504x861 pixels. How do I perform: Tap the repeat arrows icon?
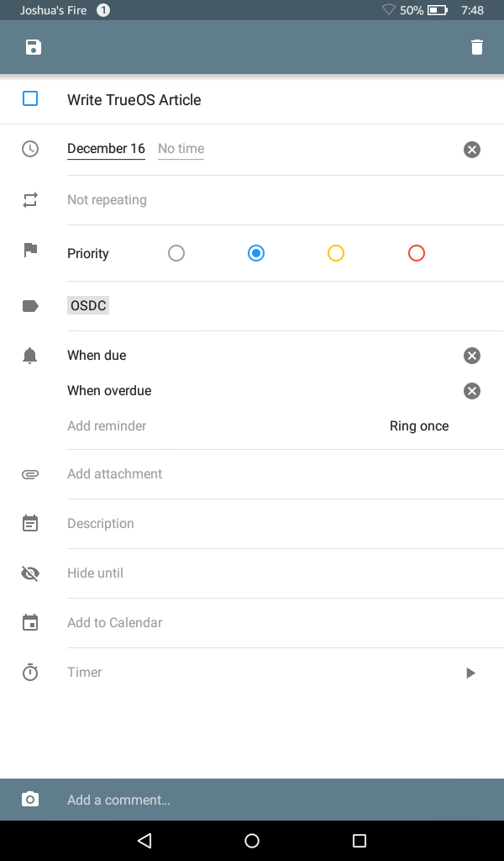30,200
